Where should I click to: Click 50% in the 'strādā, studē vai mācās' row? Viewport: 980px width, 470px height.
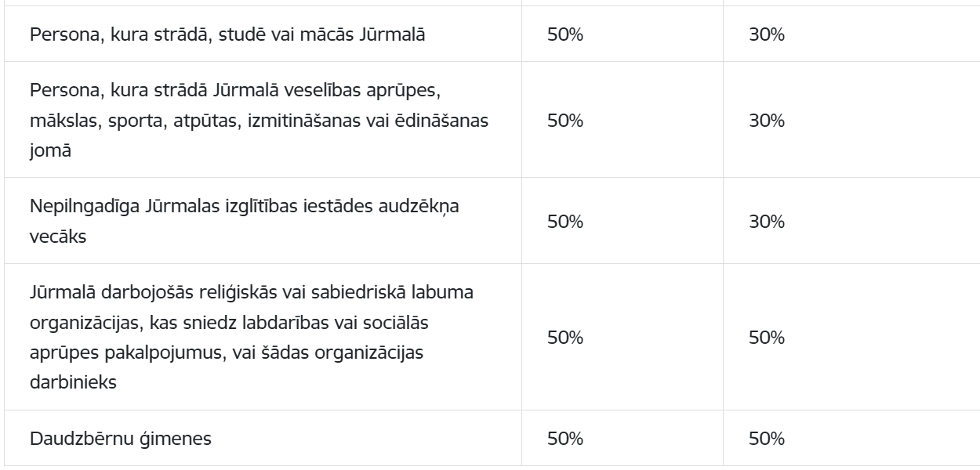click(564, 34)
